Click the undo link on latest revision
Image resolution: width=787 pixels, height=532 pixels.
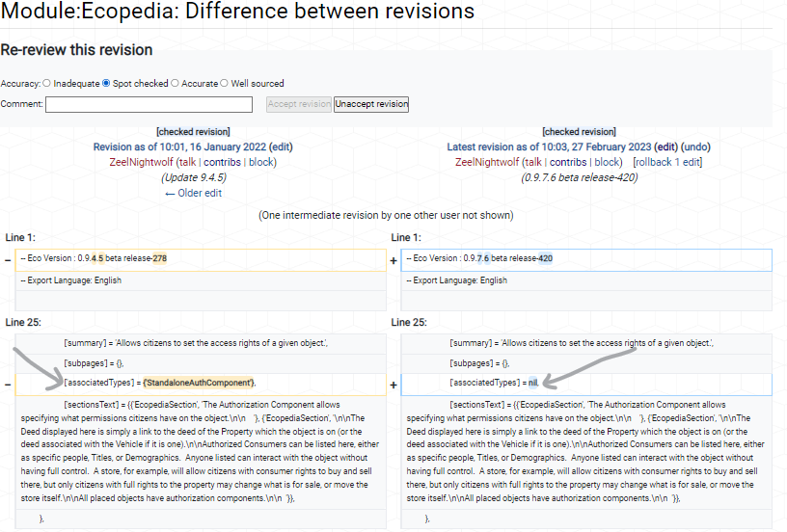click(695, 146)
